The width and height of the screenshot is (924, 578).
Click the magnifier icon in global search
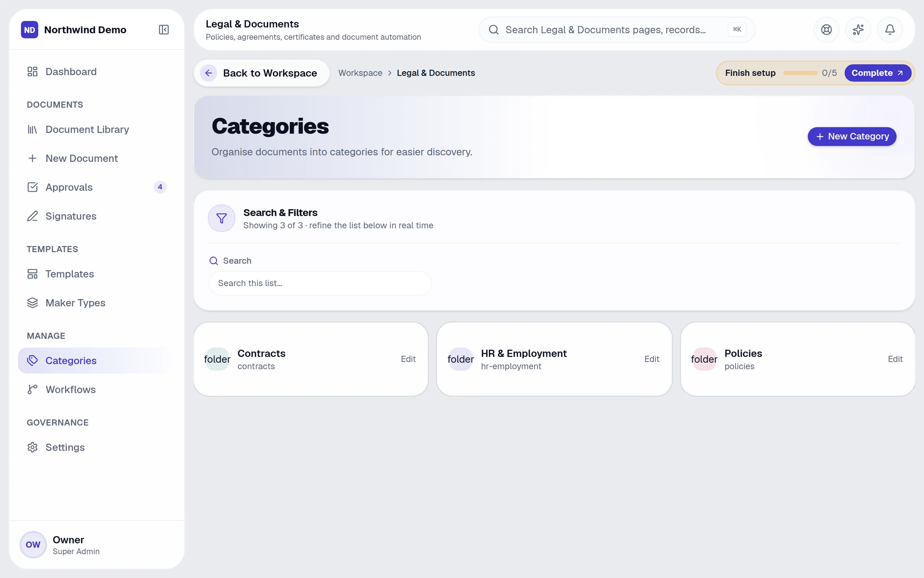tap(494, 30)
